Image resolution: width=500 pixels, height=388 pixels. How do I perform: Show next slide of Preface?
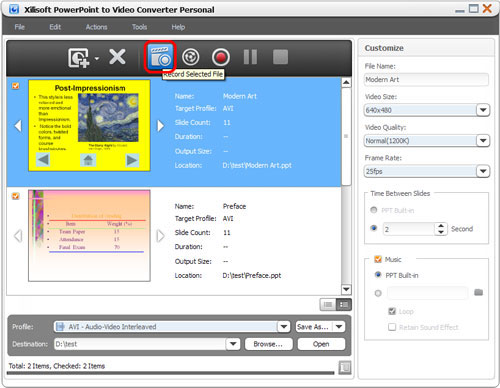pyautogui.click(x=160, y=236)
